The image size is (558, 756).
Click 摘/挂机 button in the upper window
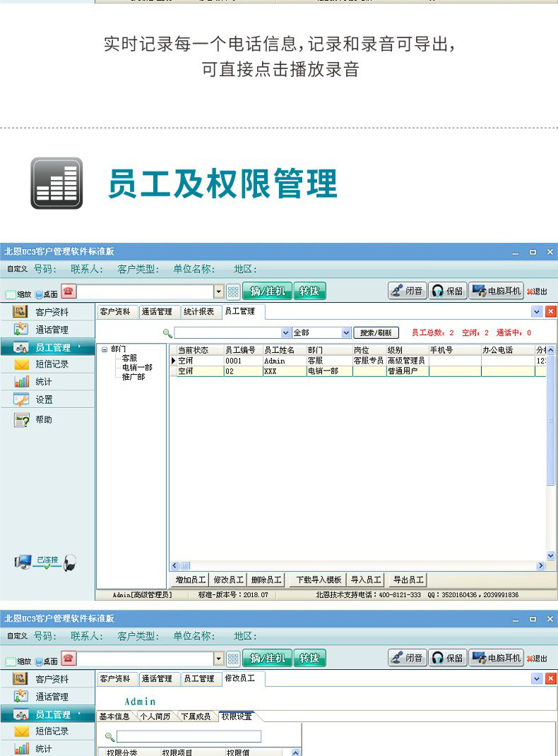tap(267, 292)
